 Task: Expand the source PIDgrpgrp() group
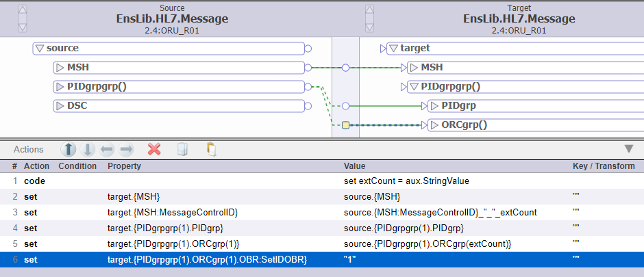tap(60, 87)
